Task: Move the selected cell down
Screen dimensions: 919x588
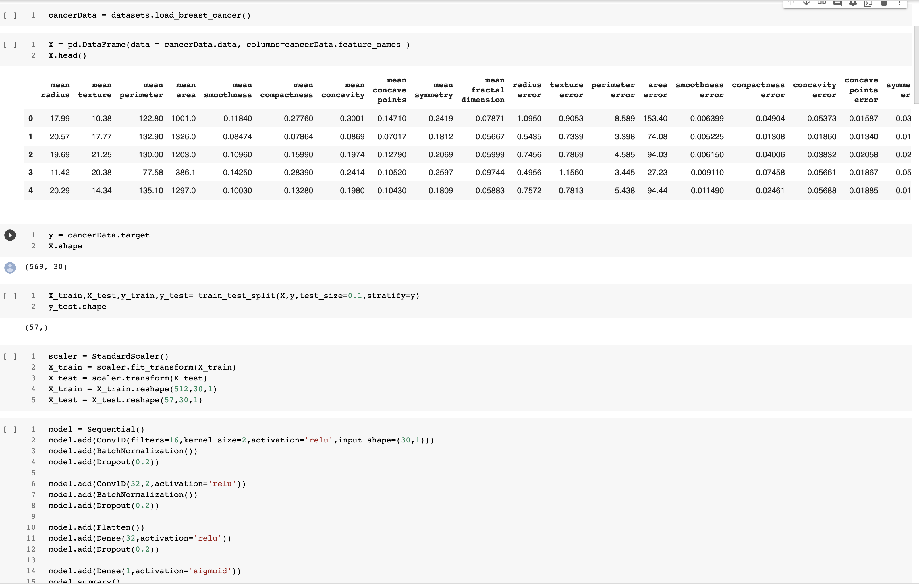Action: 806,4
